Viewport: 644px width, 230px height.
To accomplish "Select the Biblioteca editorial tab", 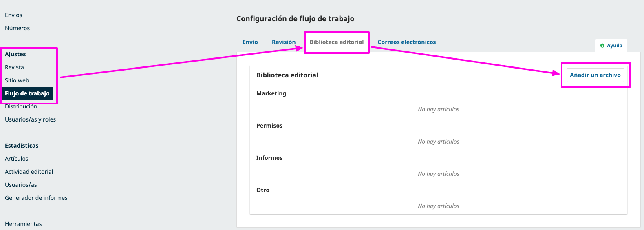I will [337, 42].
